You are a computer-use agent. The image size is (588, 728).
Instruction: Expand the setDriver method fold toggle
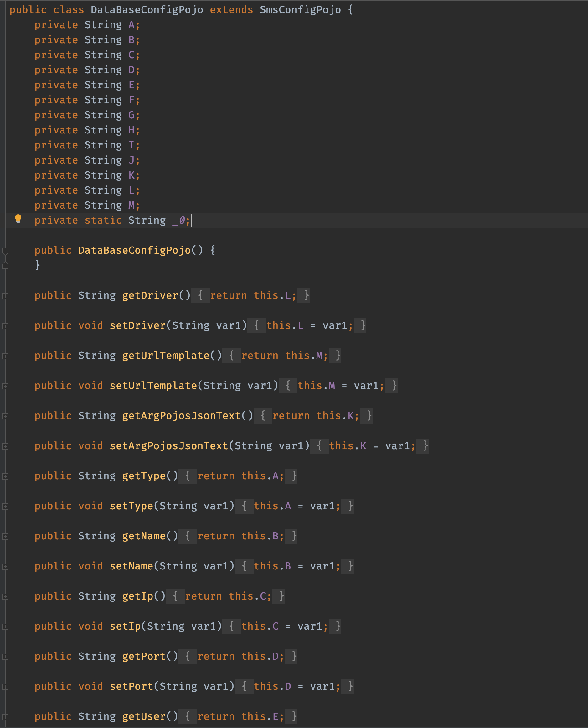(x=5, y=326)
